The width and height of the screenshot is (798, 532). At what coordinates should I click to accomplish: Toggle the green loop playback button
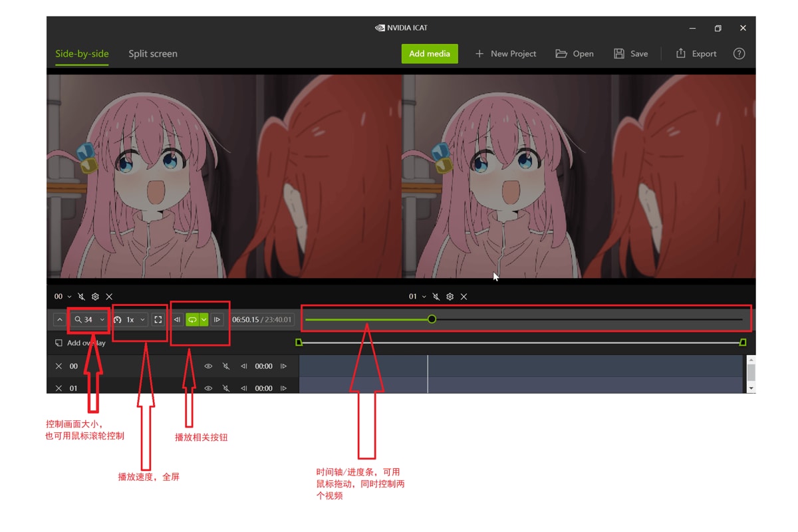[192, 320]
